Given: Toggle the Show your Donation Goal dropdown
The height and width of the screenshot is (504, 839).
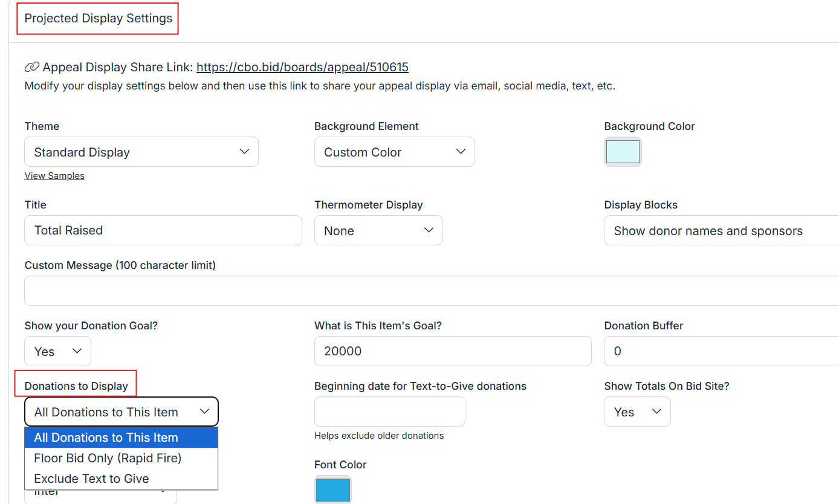Looking at the screenshot, I should 58,351.
